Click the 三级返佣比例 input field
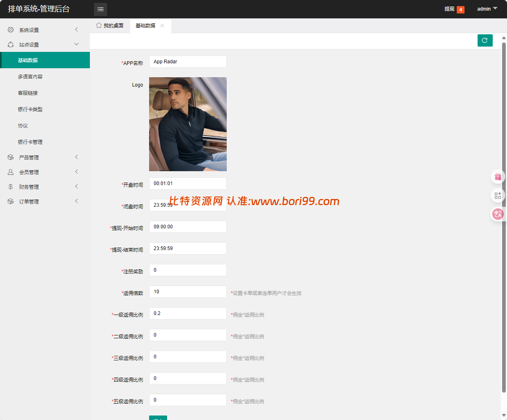507x420 pixels. [x=188, y=357]
